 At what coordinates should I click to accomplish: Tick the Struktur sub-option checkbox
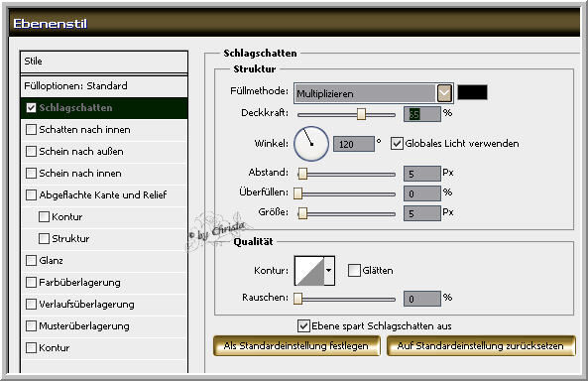click(44, 239)
